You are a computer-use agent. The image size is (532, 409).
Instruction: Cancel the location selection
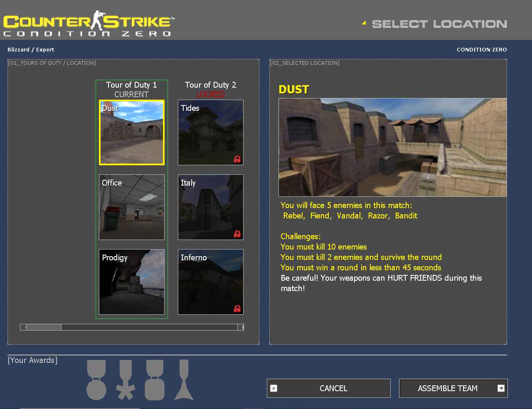pyautogui.click(x=329, y=388)
